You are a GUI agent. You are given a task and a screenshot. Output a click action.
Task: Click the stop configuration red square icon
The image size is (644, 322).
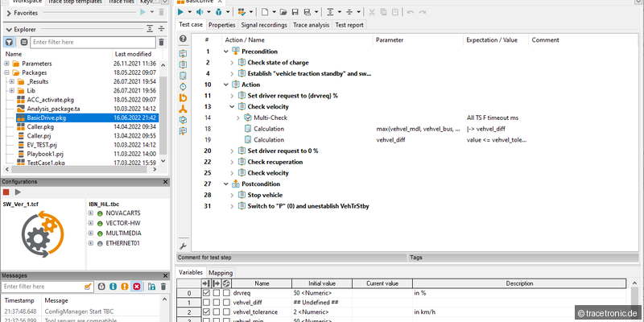[x=6, y=192]
